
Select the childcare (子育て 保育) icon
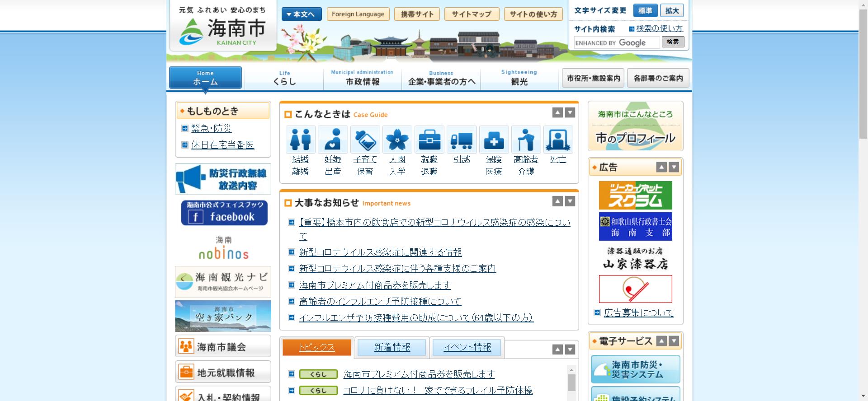tap(365, 140)
